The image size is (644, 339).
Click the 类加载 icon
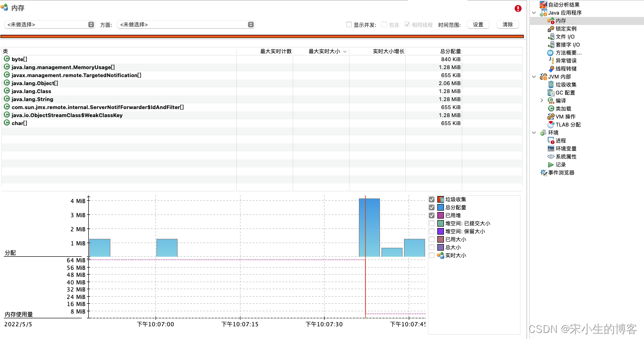pyautogui.click(x=551, y=109)
